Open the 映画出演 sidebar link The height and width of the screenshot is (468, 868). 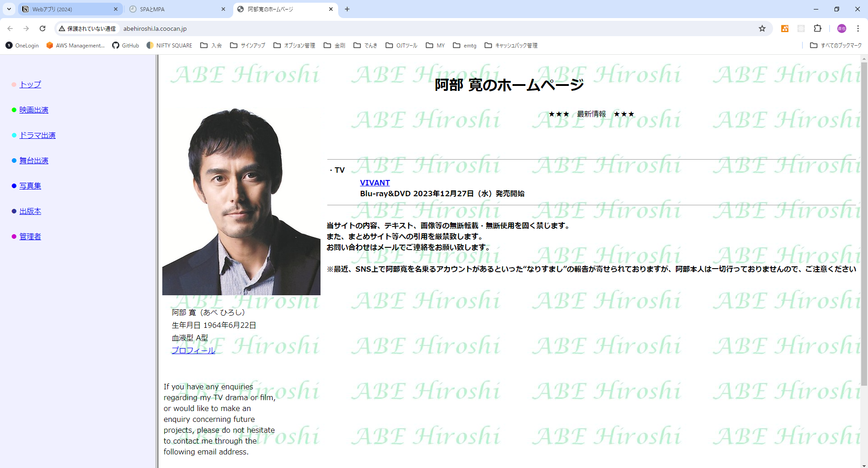tap(34, 110)
